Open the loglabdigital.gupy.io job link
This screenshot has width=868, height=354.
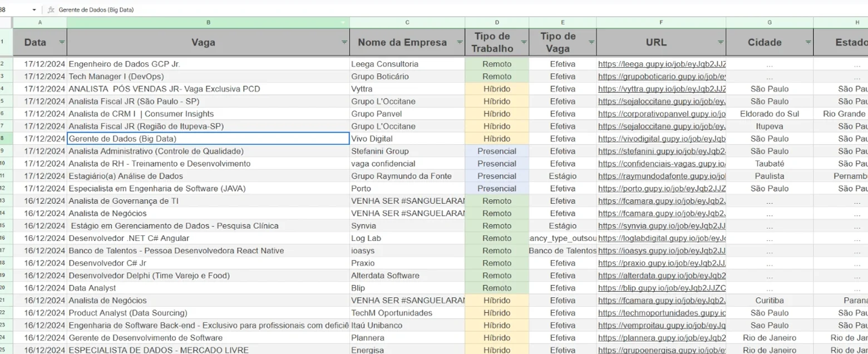tap(662, 238)
